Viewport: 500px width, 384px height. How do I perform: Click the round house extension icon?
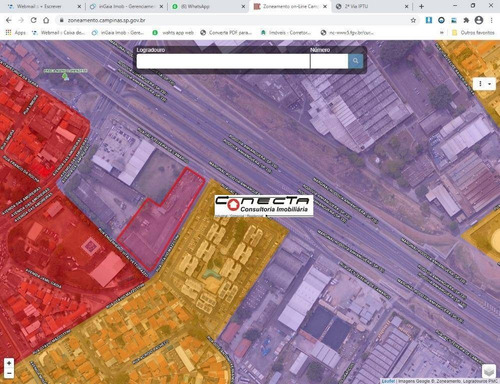(x=441, y=20)
